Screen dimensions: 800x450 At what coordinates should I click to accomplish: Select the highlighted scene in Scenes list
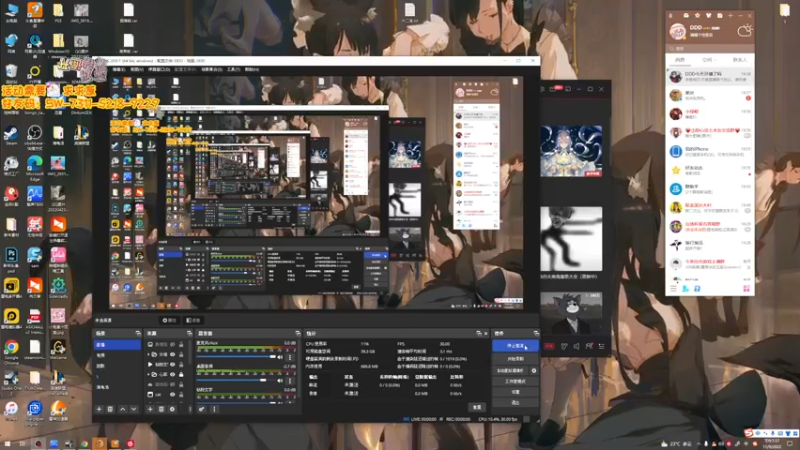117,345
